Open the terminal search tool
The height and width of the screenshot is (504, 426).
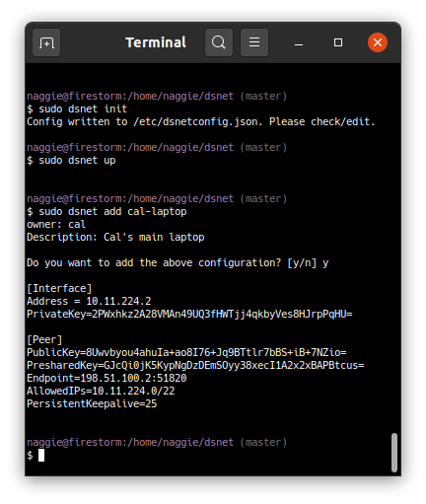click(219, 42)
